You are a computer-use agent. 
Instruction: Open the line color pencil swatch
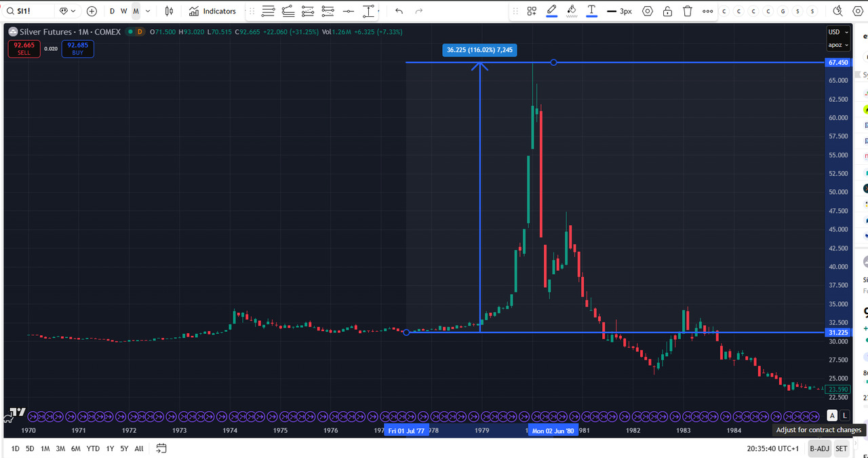pyautogui.click(x=551, y=12)
